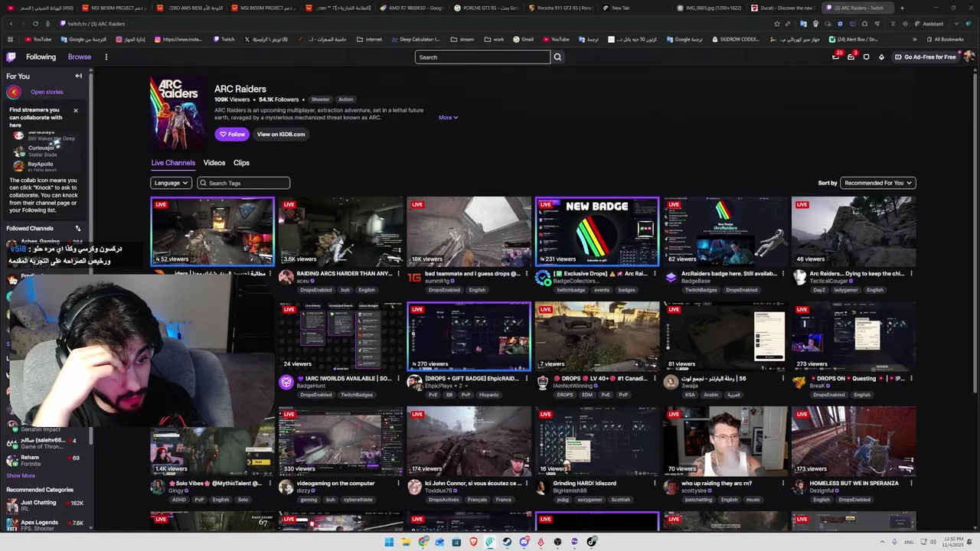
Task: Switch to the Ducati browser tab
Action: [782, 8]
